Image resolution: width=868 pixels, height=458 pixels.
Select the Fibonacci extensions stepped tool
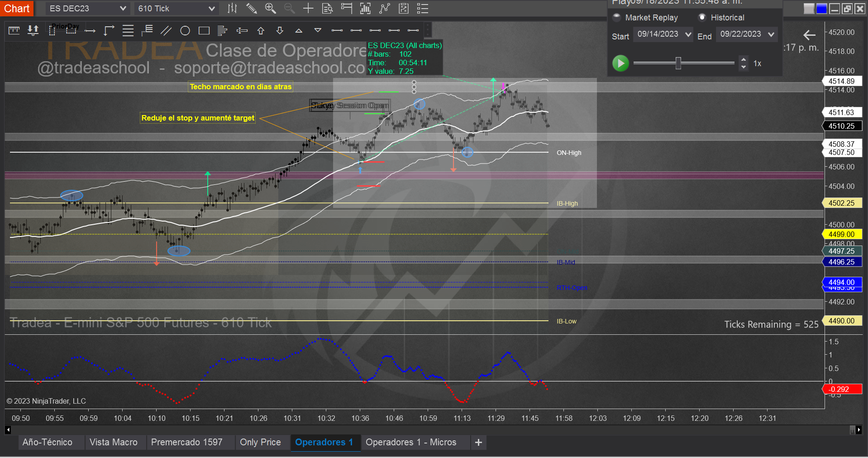147,30
